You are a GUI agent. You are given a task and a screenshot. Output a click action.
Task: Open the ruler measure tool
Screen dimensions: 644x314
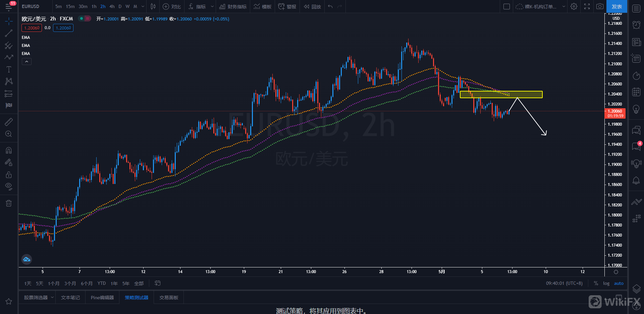pyautogui.click(x=9, y=122)
